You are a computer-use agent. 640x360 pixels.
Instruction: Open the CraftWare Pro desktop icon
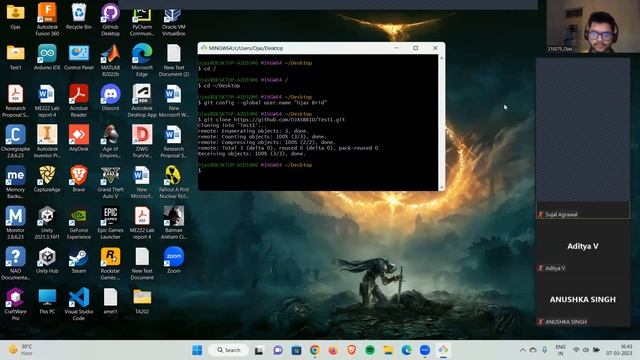(x=16, y=304)
